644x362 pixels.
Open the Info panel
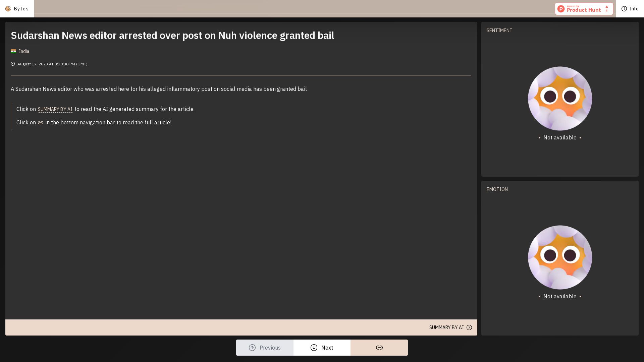(630, 9)
